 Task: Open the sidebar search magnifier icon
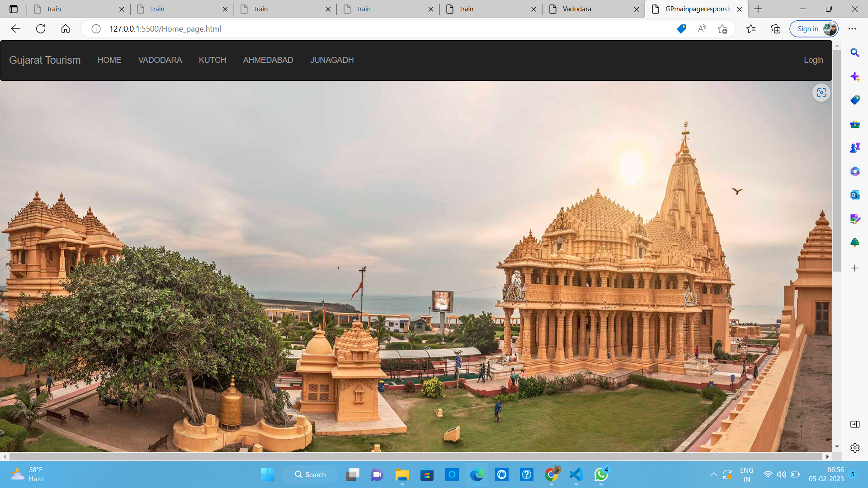(x=854, y=53)
